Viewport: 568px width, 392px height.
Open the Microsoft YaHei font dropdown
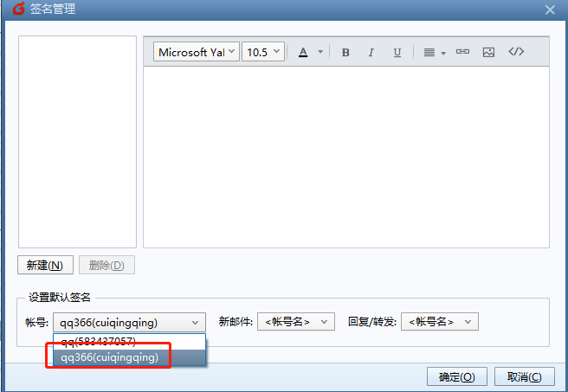click(197, 52)
